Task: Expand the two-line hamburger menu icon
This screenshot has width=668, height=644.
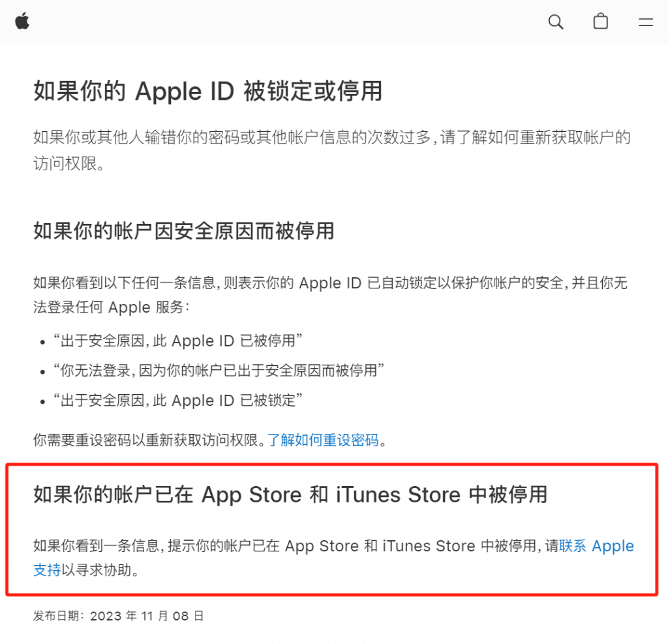Action: click(x=646, y=22)
